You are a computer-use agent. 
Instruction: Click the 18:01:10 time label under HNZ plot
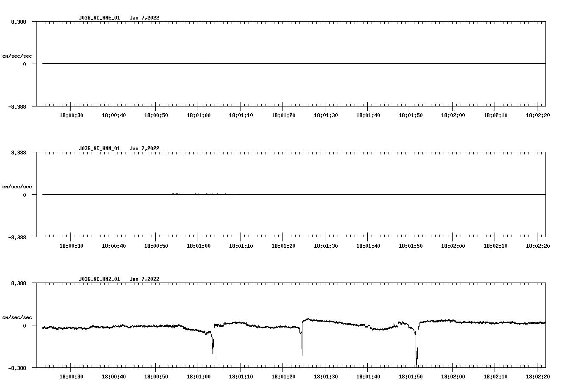click(241, 376)
